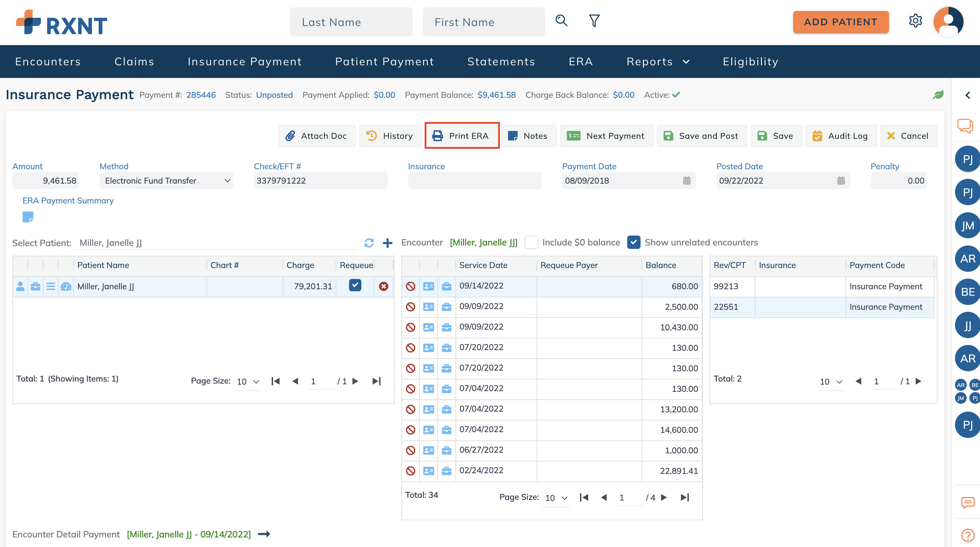Change Rev/CPT table page size dropdown
The height and width of the screenshot is (547, 980).
831,382
